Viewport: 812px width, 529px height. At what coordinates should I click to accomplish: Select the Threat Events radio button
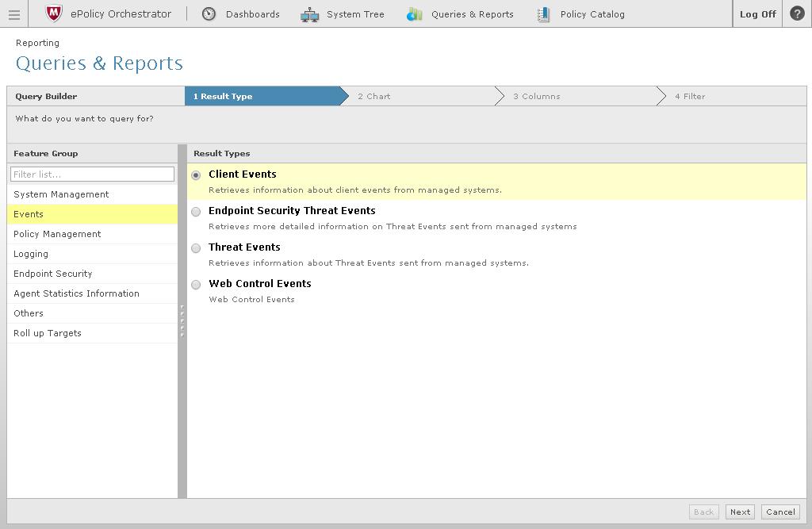pyautogui.click(x=196, y=248)
